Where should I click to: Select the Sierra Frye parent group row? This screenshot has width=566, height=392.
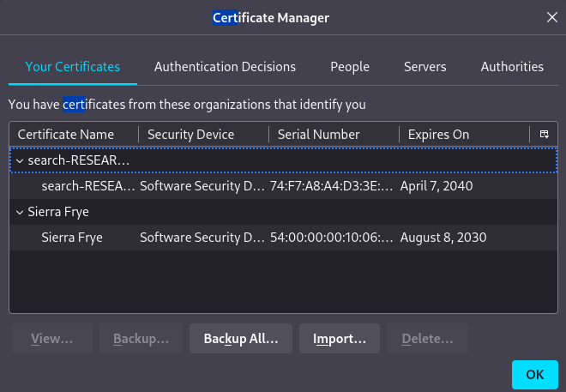pyautogui.click(x=58, y=212)
